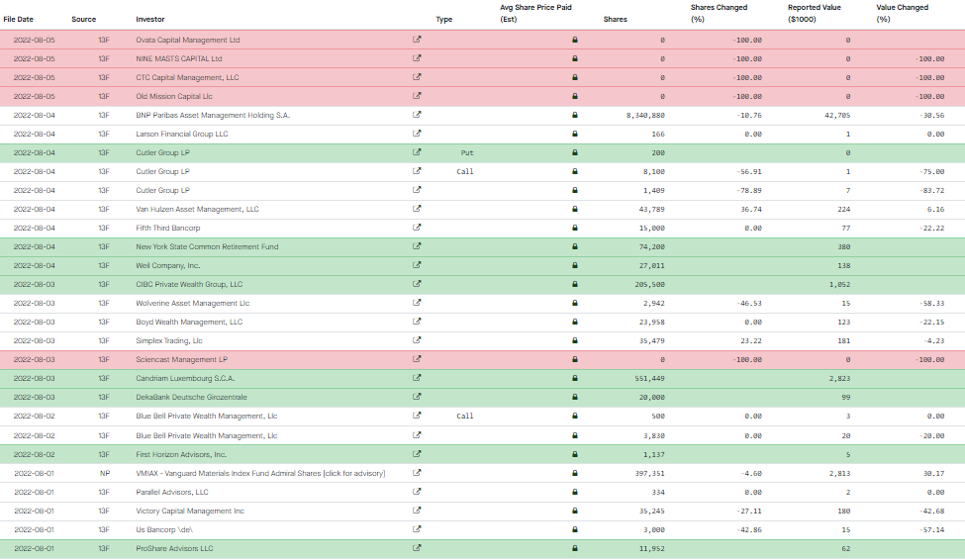Image resolution: width=965 pixels, height=560 pixels.
Task: Open Wolverine Asset Management Llc investor link
Action: (193, 303)
